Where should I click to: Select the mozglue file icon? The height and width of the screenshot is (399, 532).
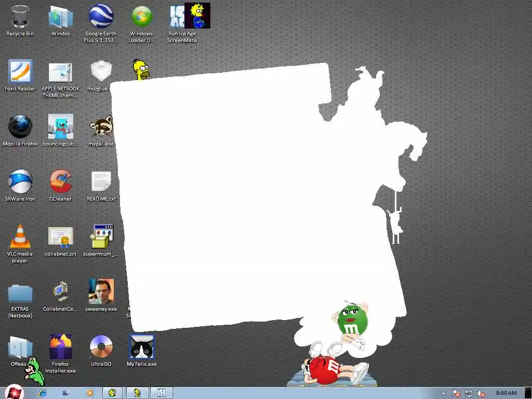[x=101, y=71]
